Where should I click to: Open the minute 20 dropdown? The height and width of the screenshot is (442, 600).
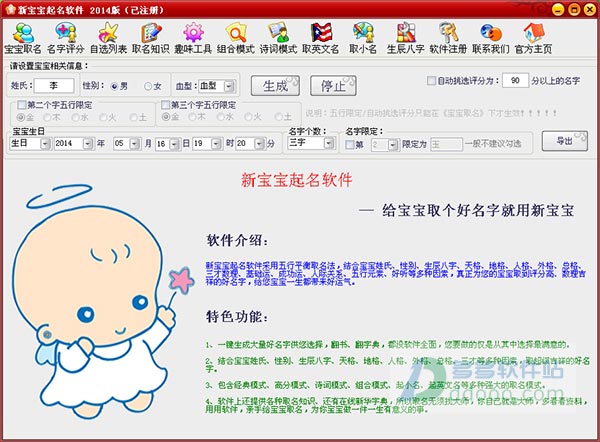click(x=260, y=144)
